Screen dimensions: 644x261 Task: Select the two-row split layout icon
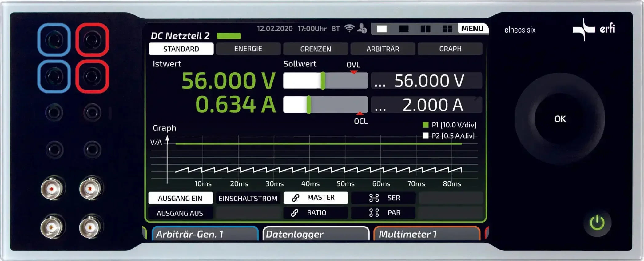tap(403, 29)
